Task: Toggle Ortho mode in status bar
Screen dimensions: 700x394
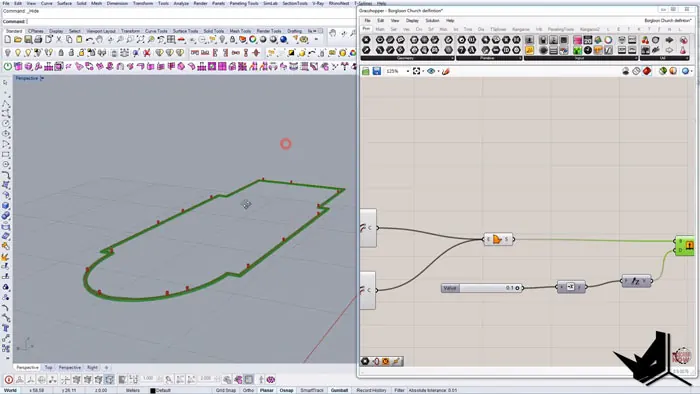Action: pyautogui.click(x=248, y=390)
